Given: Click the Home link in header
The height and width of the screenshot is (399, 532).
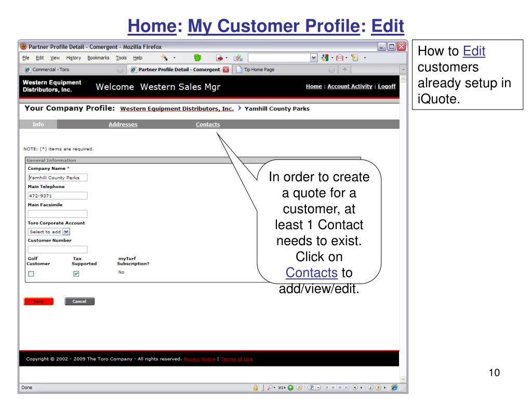Looking at the screenshot, I should [314, 86].
